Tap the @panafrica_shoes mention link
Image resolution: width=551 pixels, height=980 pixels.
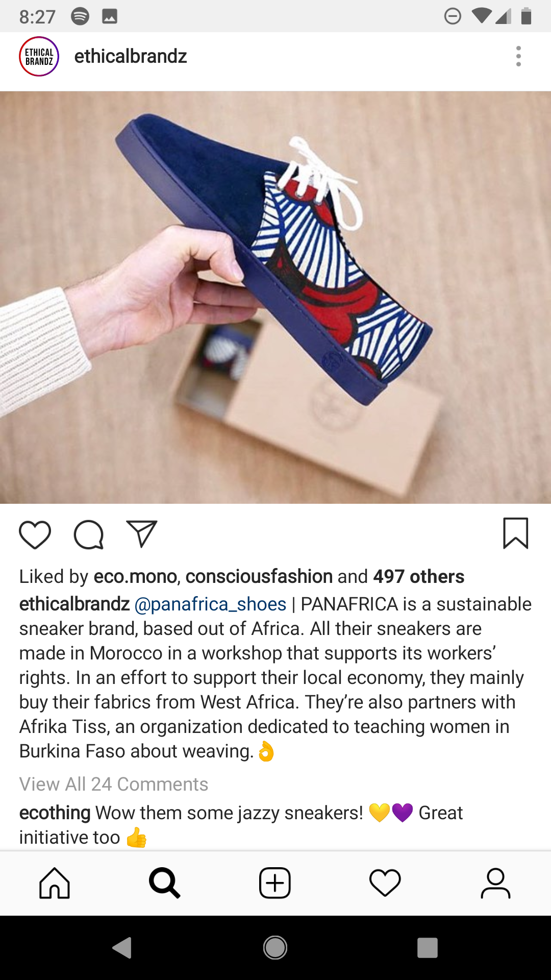point(210,604)
